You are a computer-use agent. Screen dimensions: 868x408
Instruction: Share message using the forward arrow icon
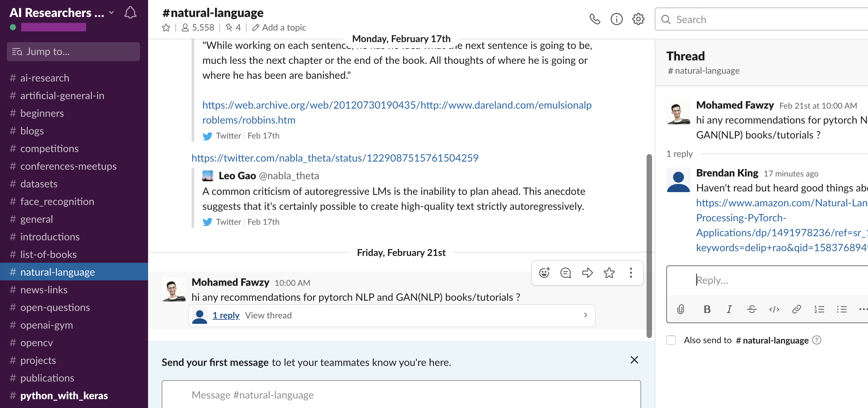click(x=587, y=273)
